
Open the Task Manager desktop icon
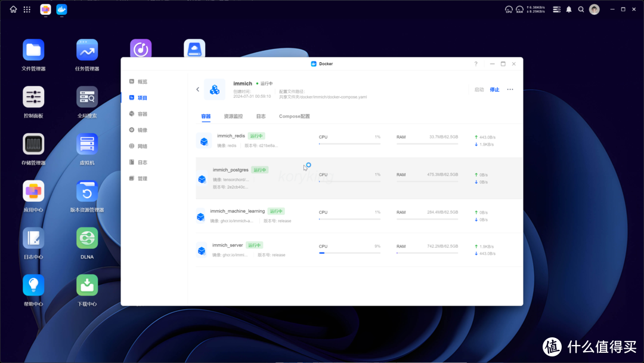click(x=87, y=50)
